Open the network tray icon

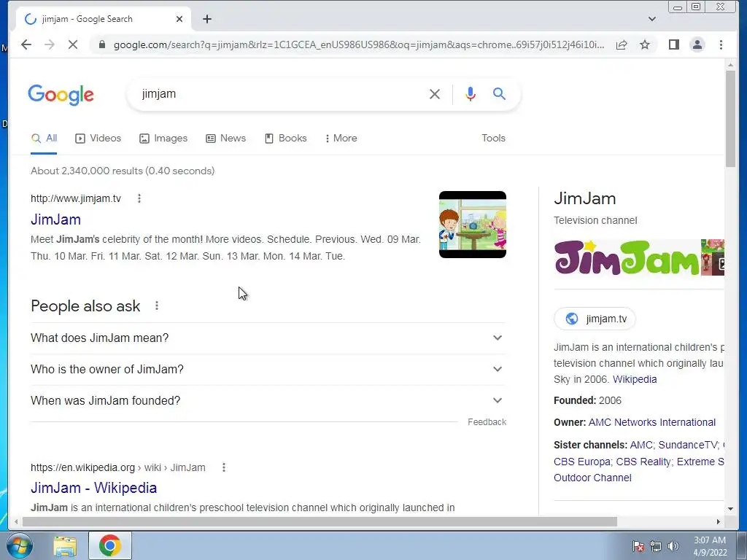[656, 546]
